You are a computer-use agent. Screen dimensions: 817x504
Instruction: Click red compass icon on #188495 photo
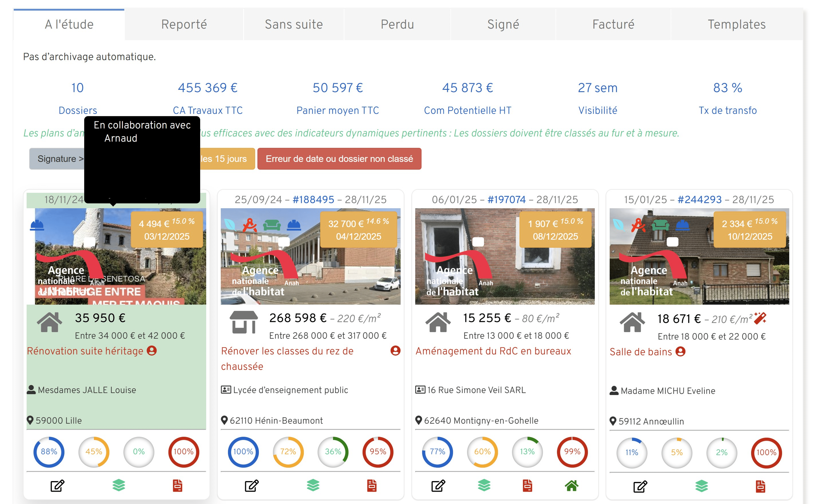250,225
